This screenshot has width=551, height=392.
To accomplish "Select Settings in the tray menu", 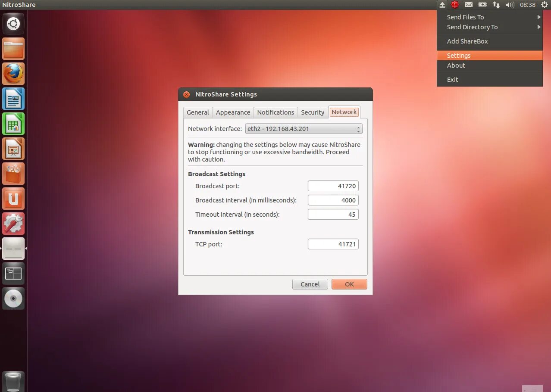I will (x=490, y=56).
